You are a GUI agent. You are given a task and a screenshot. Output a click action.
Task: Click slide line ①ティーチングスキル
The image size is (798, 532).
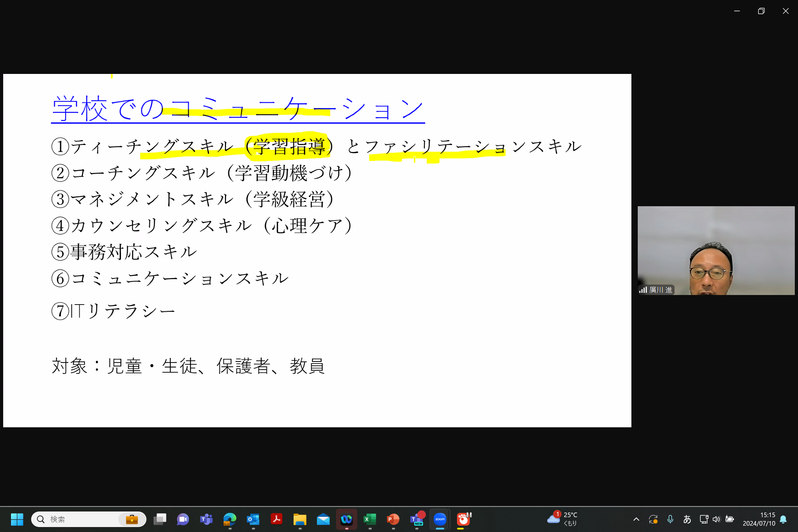pos(143,146)
